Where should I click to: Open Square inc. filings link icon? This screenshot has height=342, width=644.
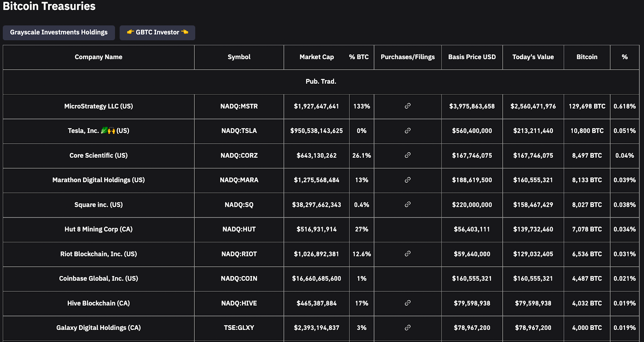[407, 204]
